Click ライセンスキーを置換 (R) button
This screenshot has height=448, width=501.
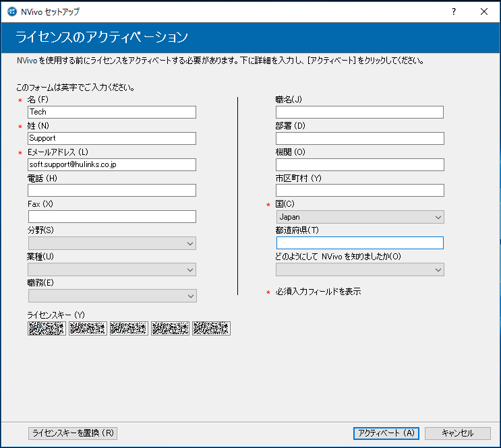(73, 433)
